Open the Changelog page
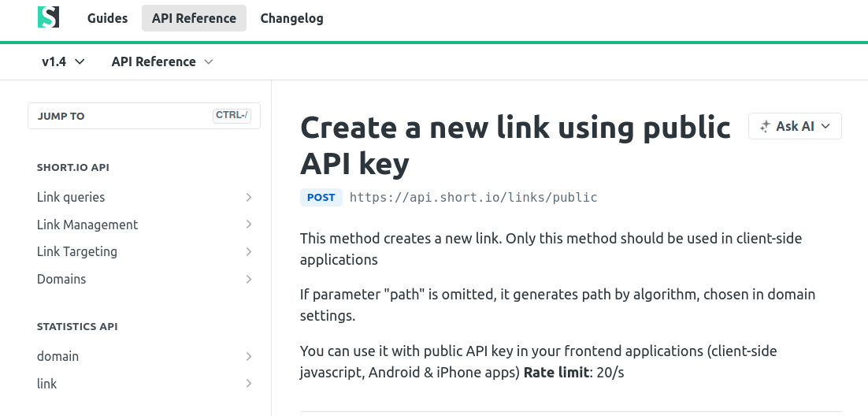868x416 pixels. coord(291,18)
